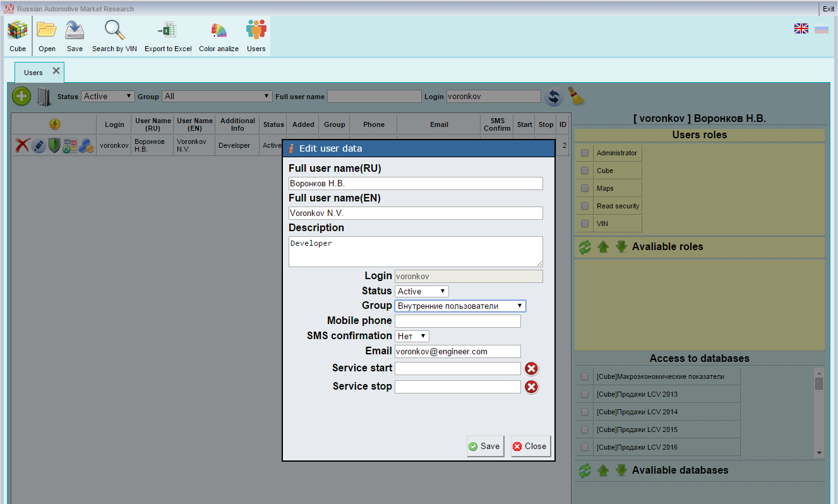Image resolution: width=838 pixels, height=504 pixels.
Task: Click the Email input field
Action: tap(458, 351)
